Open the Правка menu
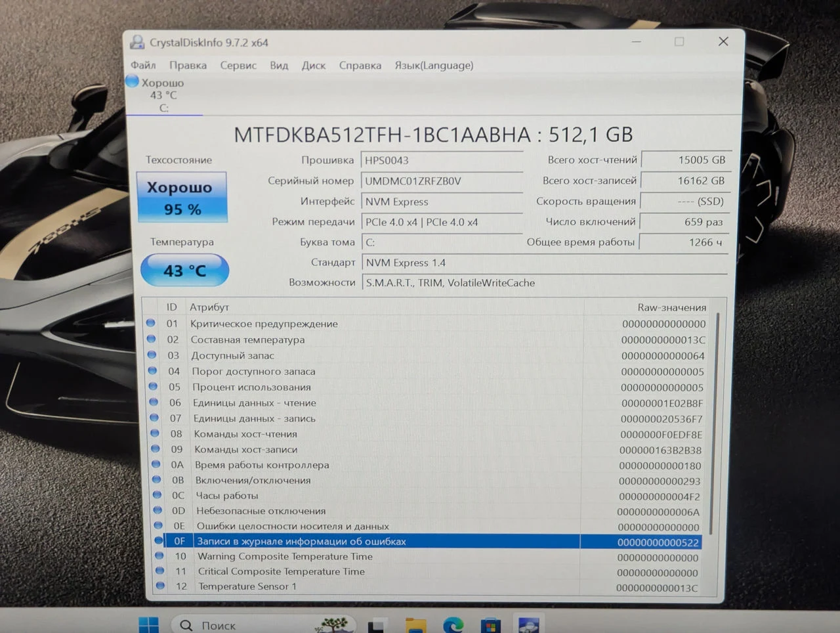 [x=188, y=65]
